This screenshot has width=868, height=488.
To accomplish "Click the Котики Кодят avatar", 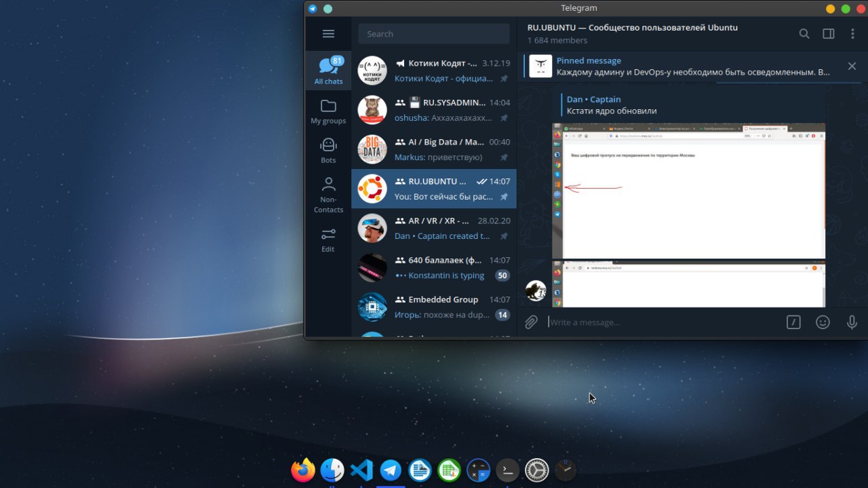I will (372, 71).
